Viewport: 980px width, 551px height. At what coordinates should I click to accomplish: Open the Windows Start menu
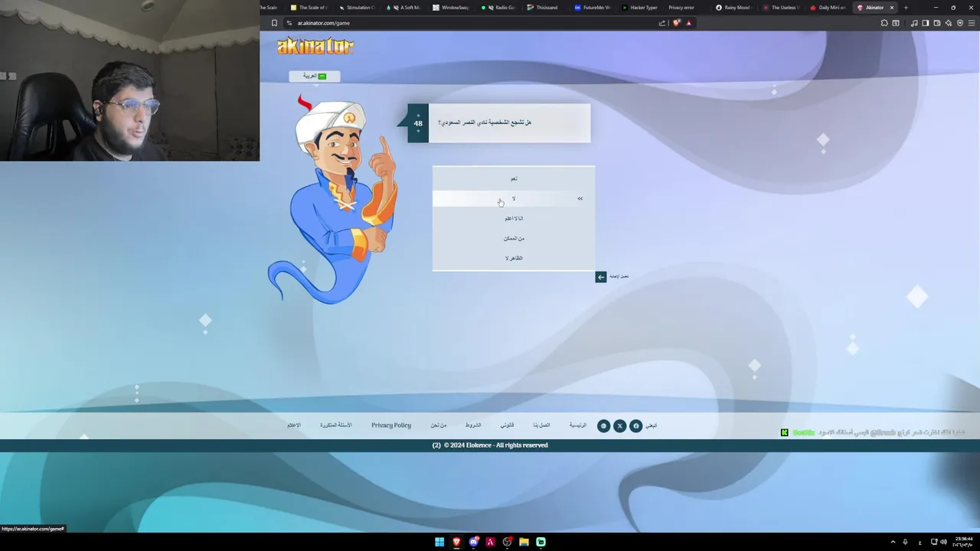click(x=439, y=542)
